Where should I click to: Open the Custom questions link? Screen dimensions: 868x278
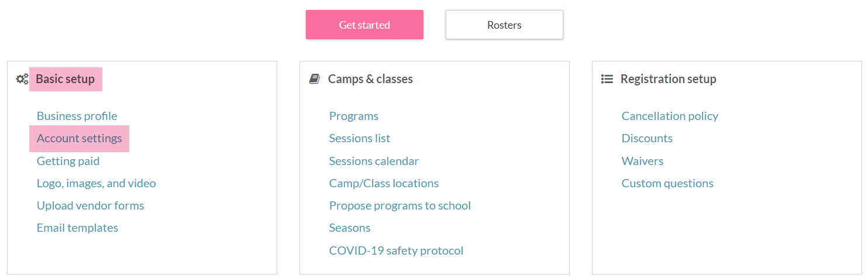coord(668,183)
